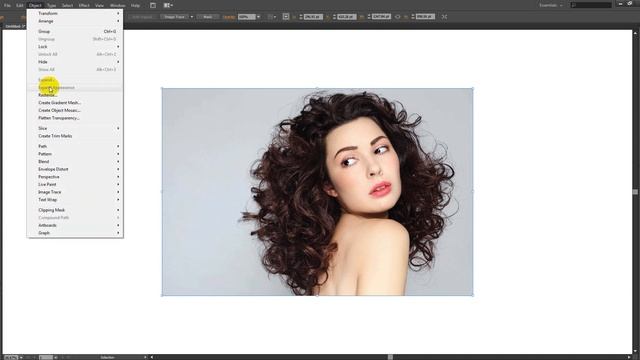
Task: Click the search field in top bar
Action: point(591,5)
